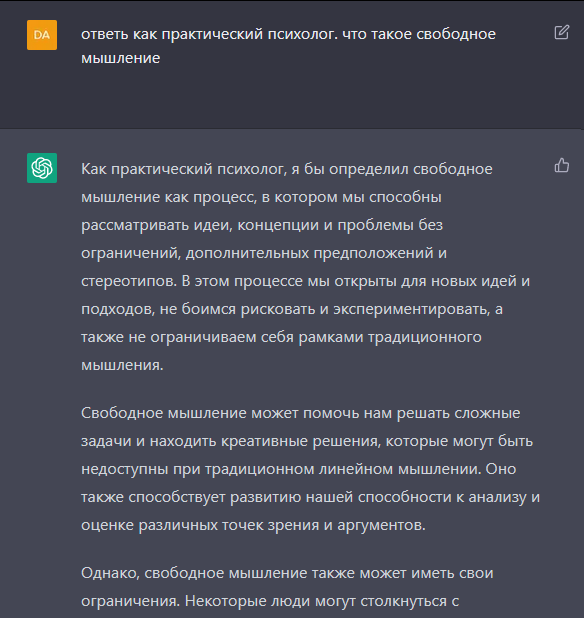Click the line 'ограничения. Некоторые люди могут столкнуться с'
Image resolution: width=584 pixels, height=618 pixels.
270,601
